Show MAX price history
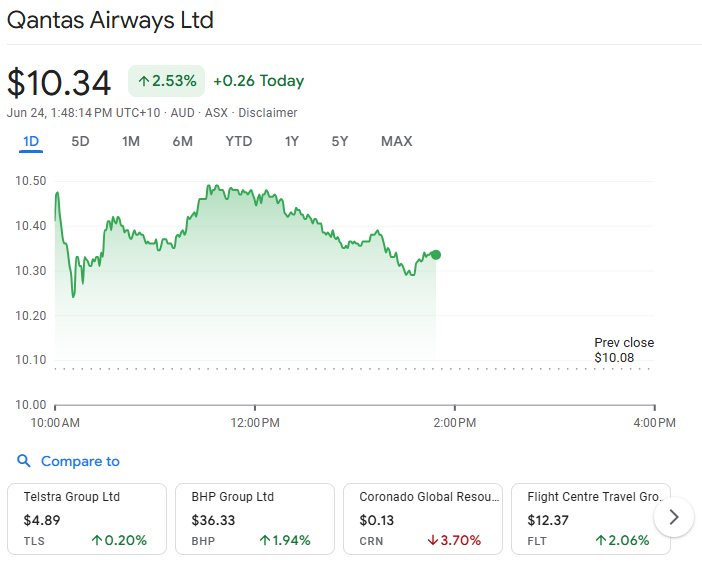 coord(396,141)
